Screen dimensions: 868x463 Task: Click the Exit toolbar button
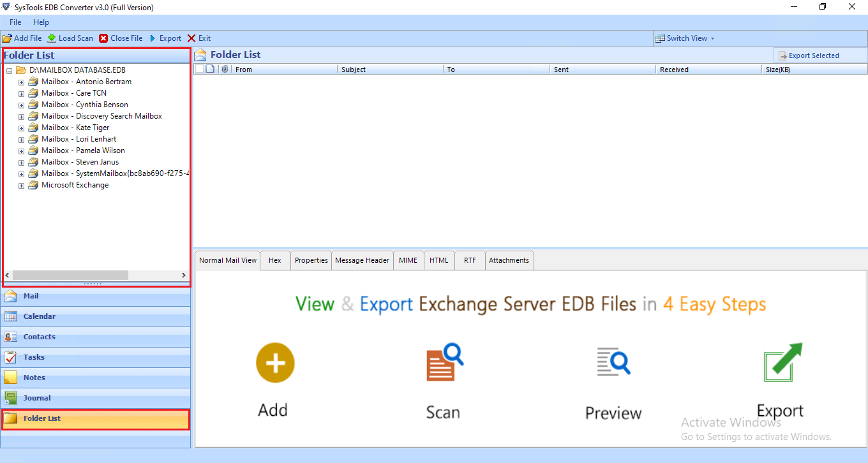[x=198, y=38]
